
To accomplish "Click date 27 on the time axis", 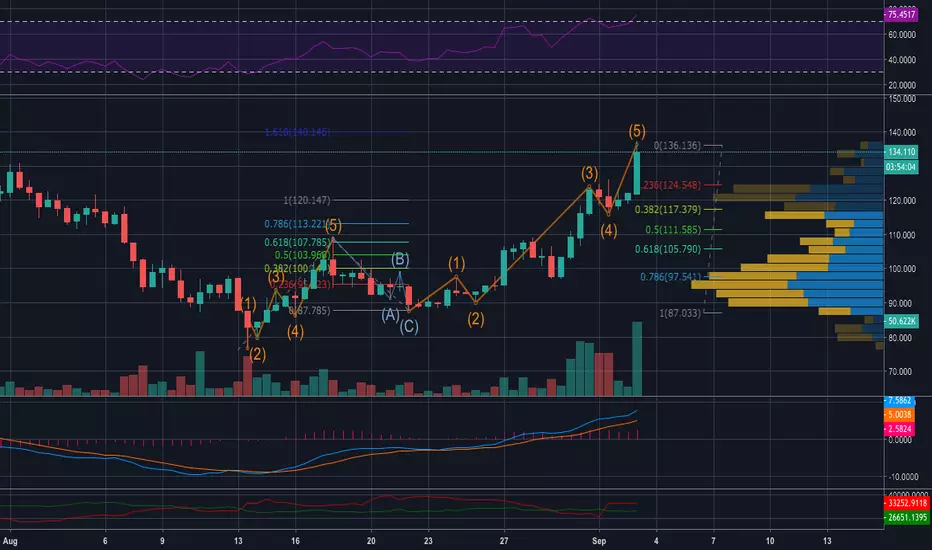I will pos(504,541).
